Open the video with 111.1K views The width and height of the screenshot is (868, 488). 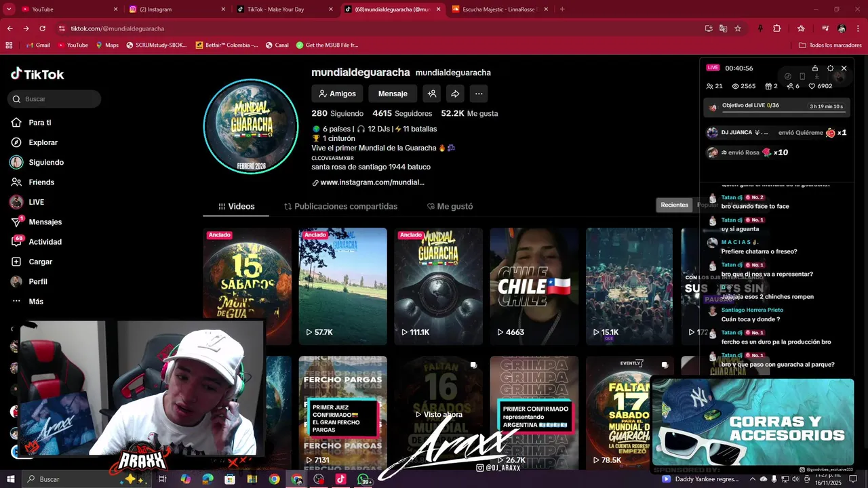coord(438,286)
